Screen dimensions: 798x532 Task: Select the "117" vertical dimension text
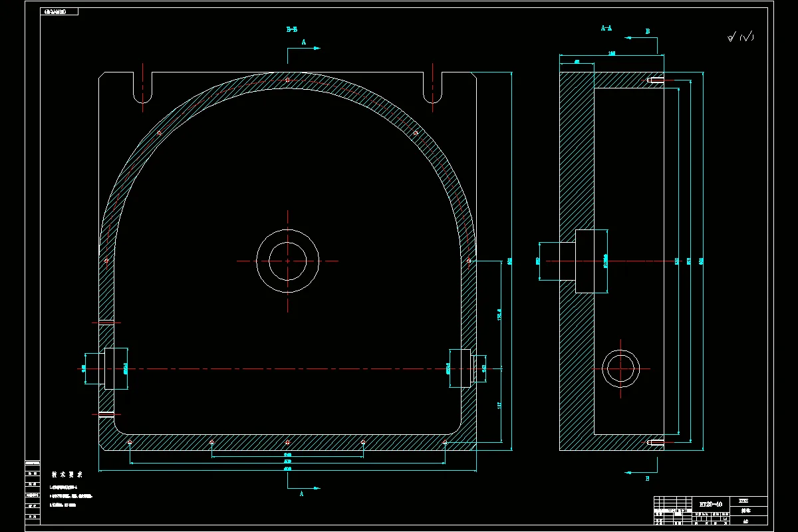point(499,405)
